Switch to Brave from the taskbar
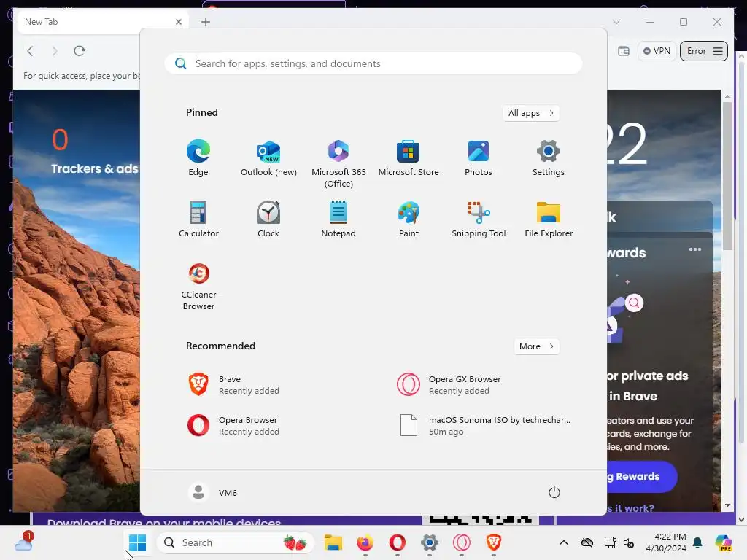 [x=494, y=542]
